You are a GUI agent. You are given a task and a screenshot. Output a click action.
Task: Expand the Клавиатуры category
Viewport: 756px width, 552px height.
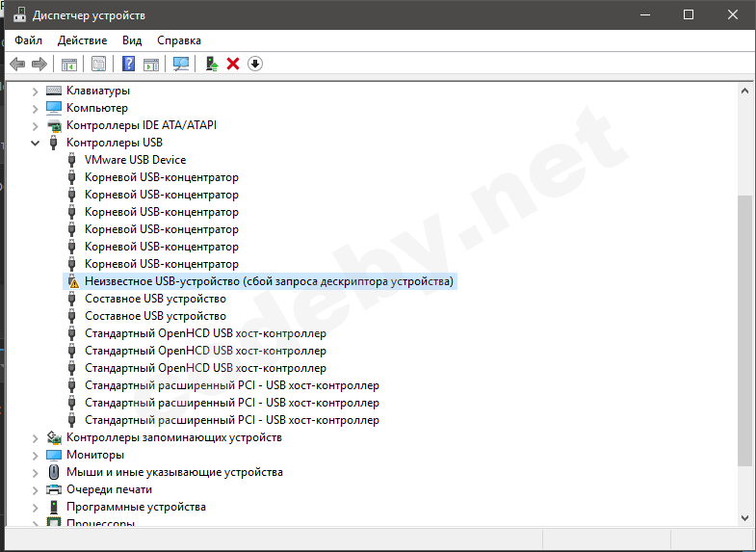point(35,91)
